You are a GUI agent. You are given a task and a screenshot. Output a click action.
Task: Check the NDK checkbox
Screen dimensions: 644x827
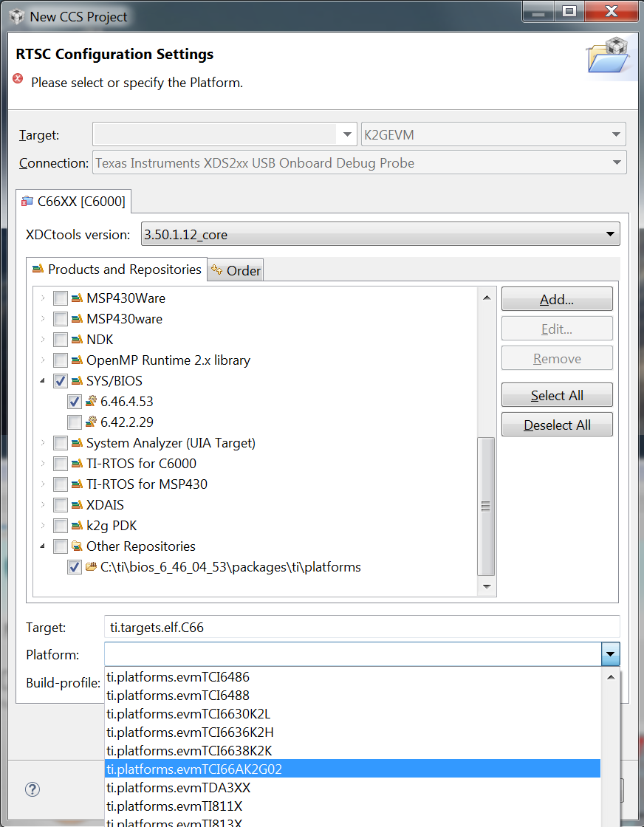(61, 340)
